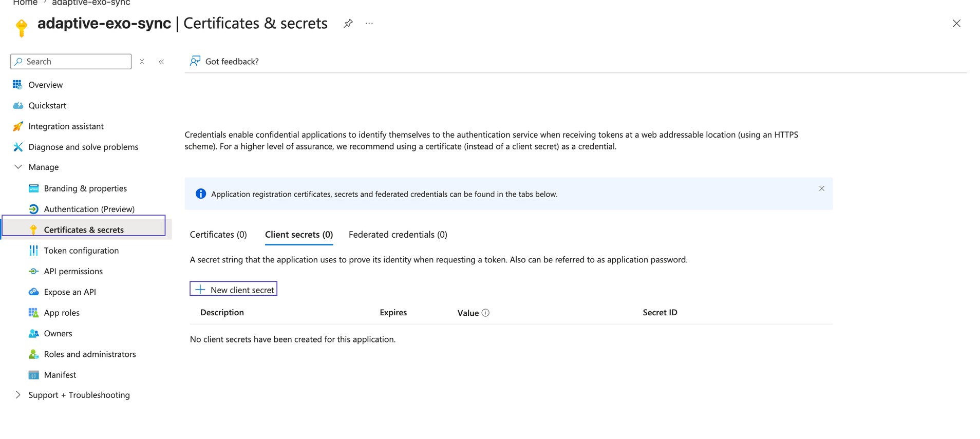Viewport: 980px width, 439px height.
Task: Switch to Certificates (0) tab
Action: tap(218, 235)
